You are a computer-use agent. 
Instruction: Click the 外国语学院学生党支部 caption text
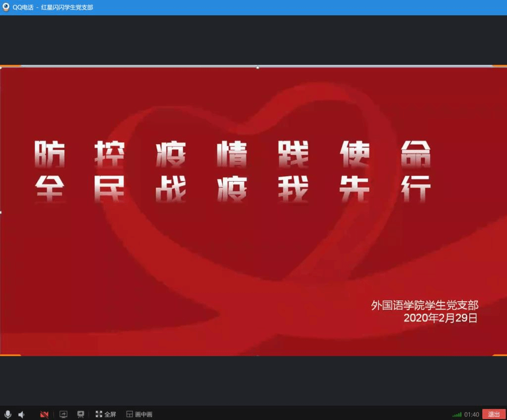[x=425, y=305]
